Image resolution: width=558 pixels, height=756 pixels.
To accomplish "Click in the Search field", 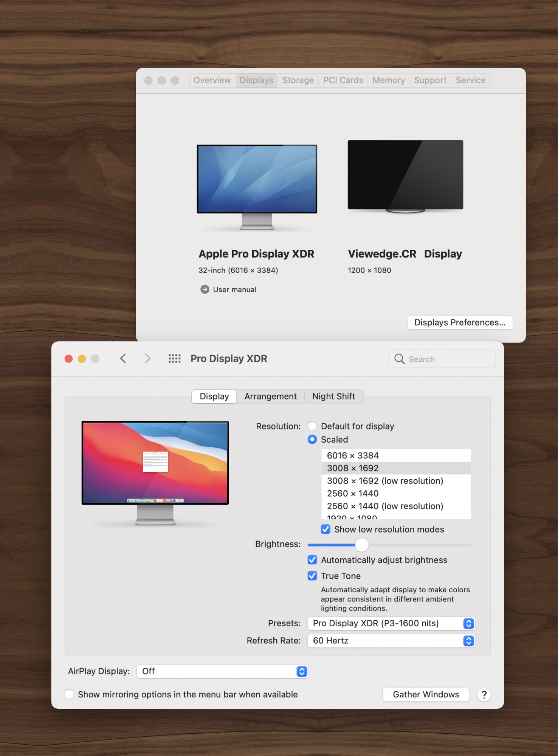I will point(442,359).
